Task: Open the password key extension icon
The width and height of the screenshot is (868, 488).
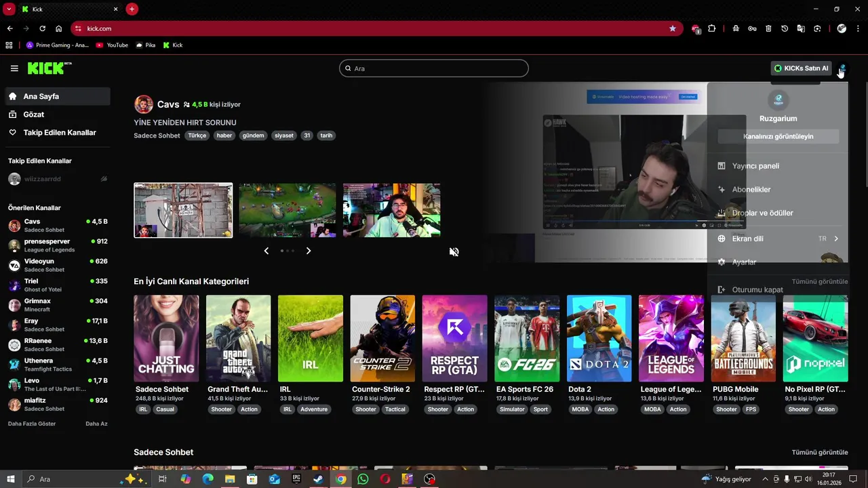Action: (752, 28)
